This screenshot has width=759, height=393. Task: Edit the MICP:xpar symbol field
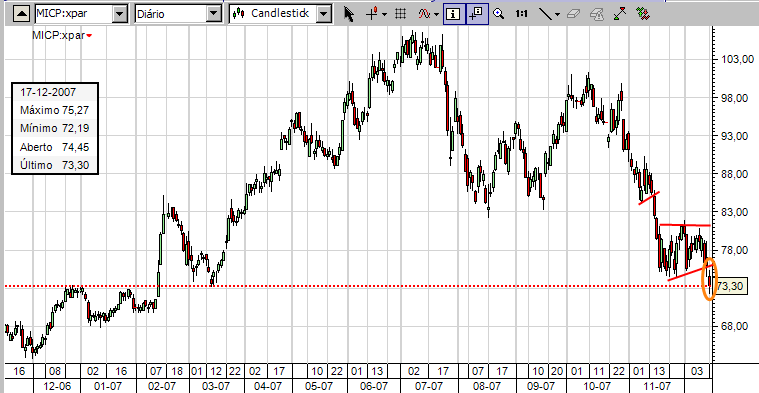[74, 14]
